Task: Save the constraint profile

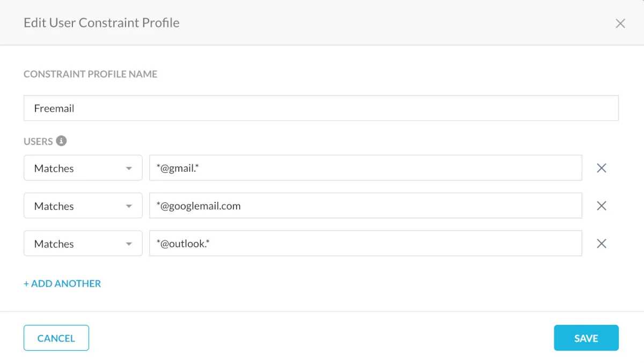Action: [586, 338]
